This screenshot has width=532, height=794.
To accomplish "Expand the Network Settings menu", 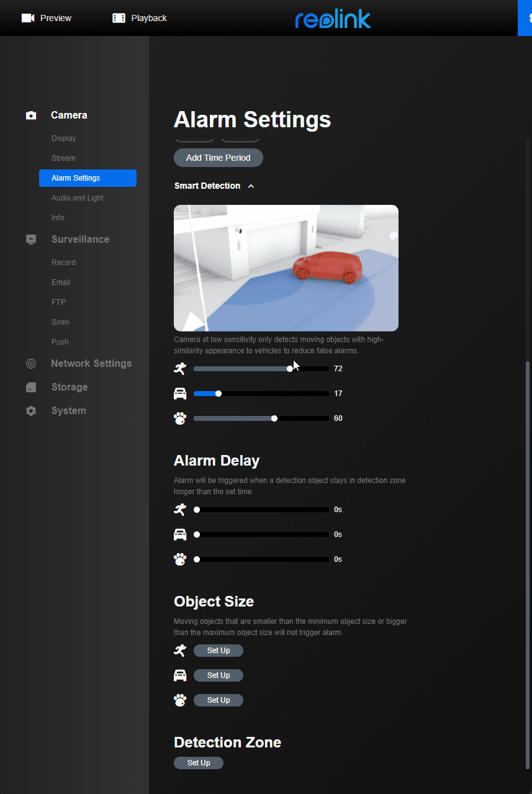I will tap(91, 364).
